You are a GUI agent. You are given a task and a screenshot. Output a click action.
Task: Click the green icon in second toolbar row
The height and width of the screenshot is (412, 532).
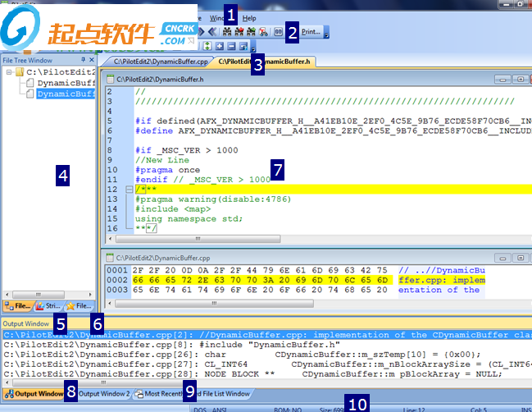[207, 46]
